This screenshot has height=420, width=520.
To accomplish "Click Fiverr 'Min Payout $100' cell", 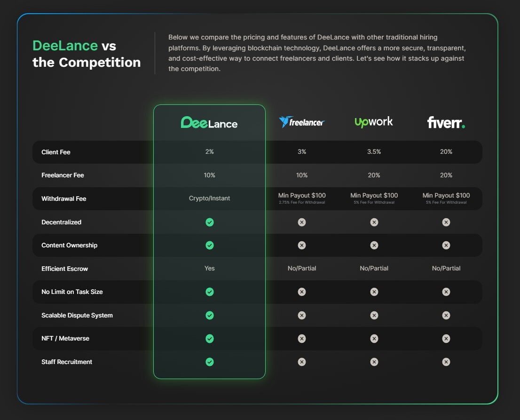I will (446, 195).
